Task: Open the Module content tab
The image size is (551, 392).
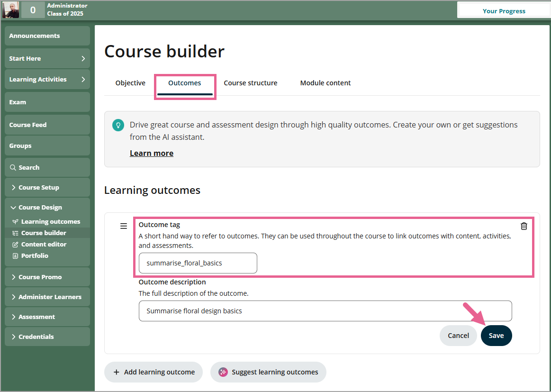Action: (x=325, y=83)
